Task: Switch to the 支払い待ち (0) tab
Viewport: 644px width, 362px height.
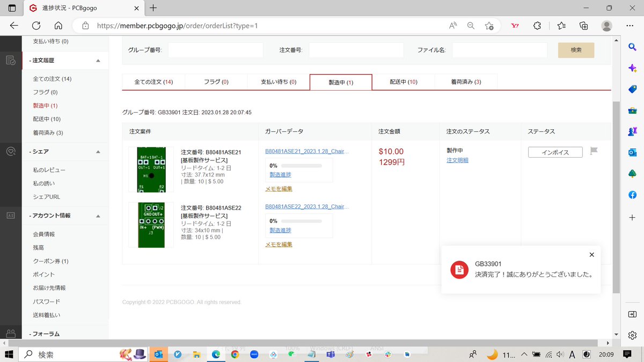Action: pyautogui.click(x=278, y=82)
